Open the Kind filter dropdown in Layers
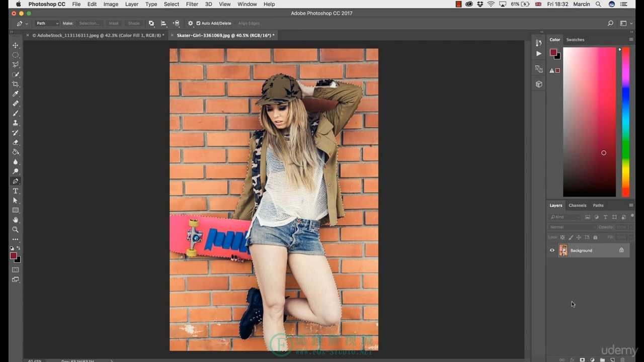This screenshot has height=362, width=644. tap(565, 217)
